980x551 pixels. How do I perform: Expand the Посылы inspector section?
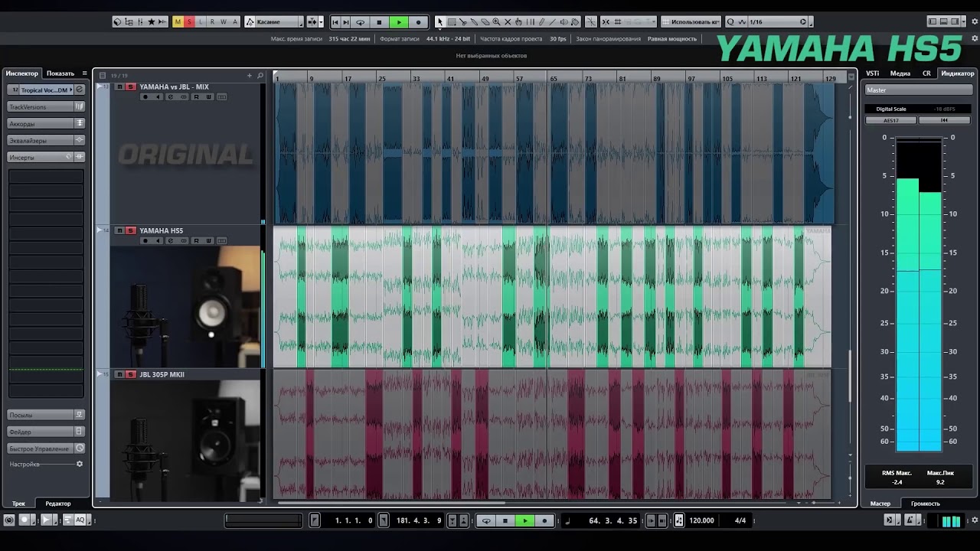[46, 415]
